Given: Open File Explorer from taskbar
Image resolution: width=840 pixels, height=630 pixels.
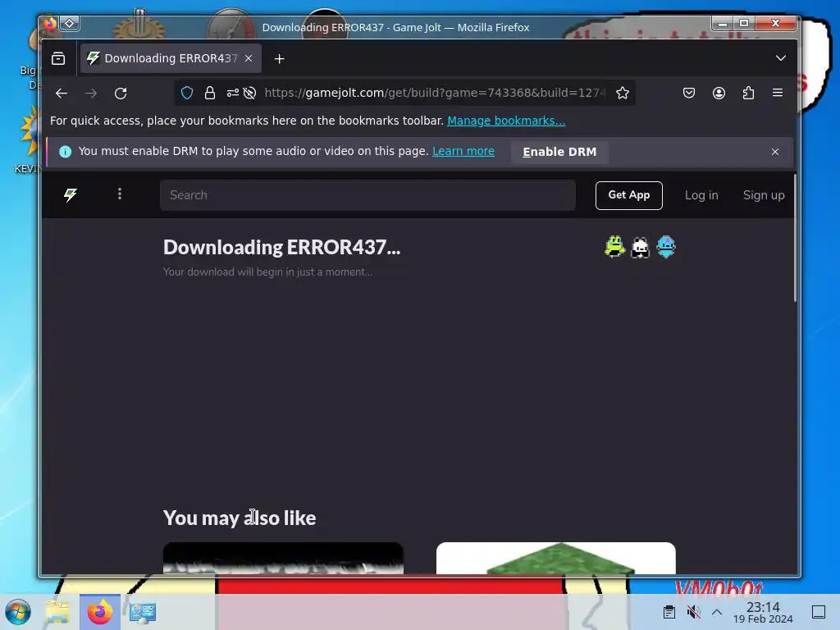Looking at the screenshot, I should (57, 612).
